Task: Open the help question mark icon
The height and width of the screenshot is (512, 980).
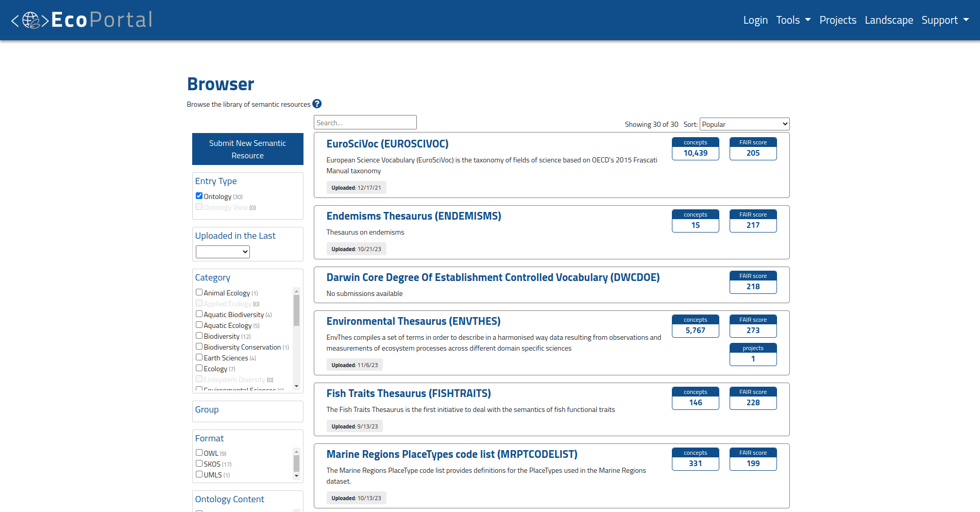Action: (x=317, y=104)
